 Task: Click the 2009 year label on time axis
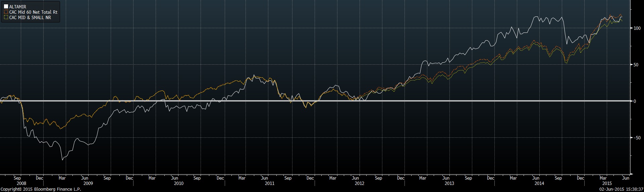point(88,183)
